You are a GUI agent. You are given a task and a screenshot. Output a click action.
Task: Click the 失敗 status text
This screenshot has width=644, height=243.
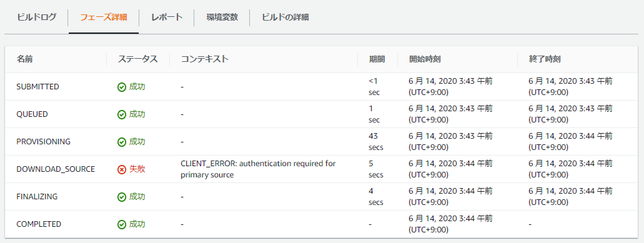click(137, 169)
